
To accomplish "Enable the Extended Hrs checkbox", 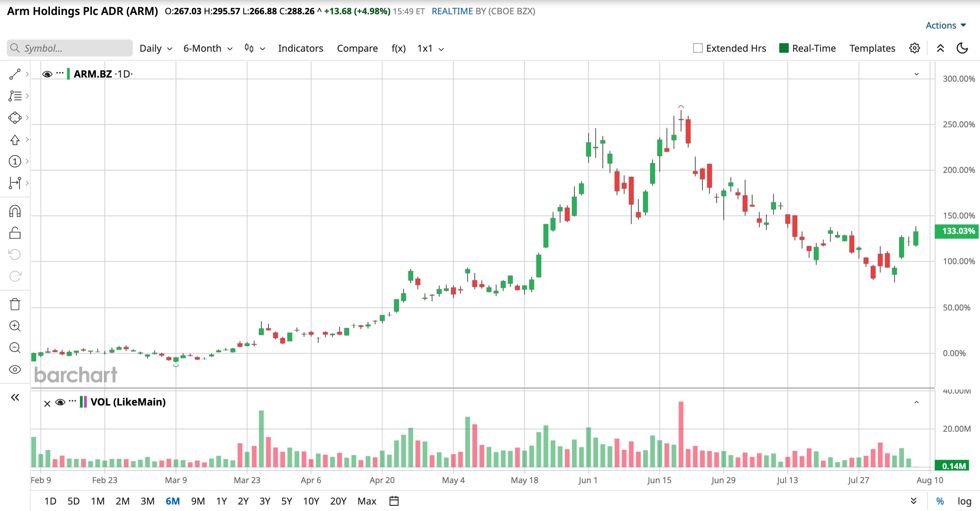I will click(x=698, y=48).
